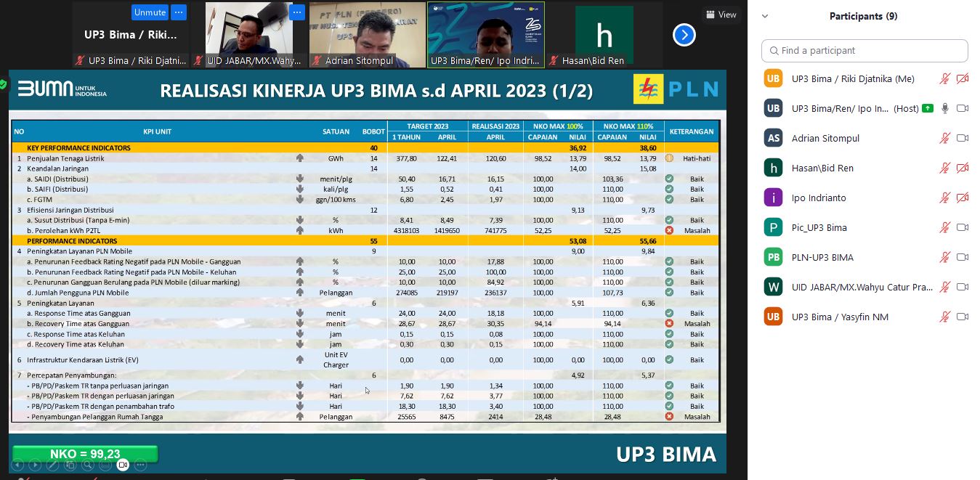
Task: Select UP3 Bima/Ren/ Ipo Indri video thumbnail
Action: pyautogui.click(x=486, y=35)
